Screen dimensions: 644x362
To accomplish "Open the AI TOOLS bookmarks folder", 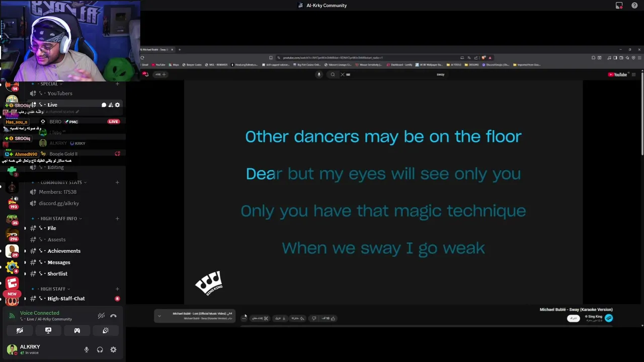I will 455,65.
